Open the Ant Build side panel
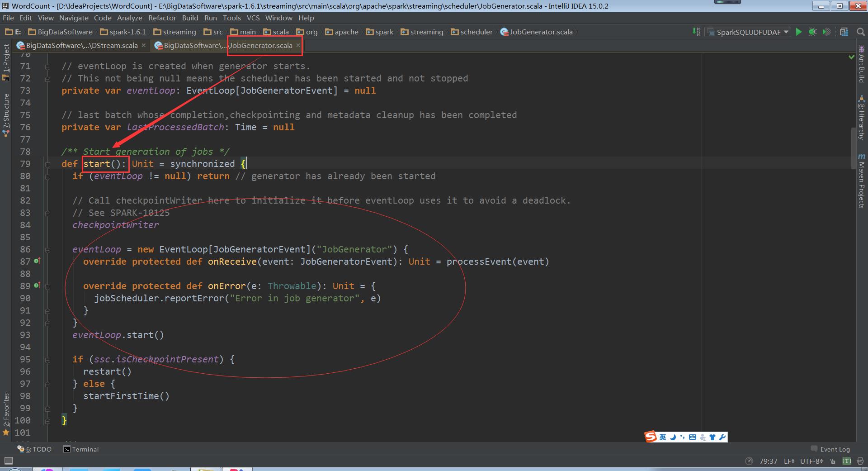This screenshot has height=471, width=868. pos(862,63)
